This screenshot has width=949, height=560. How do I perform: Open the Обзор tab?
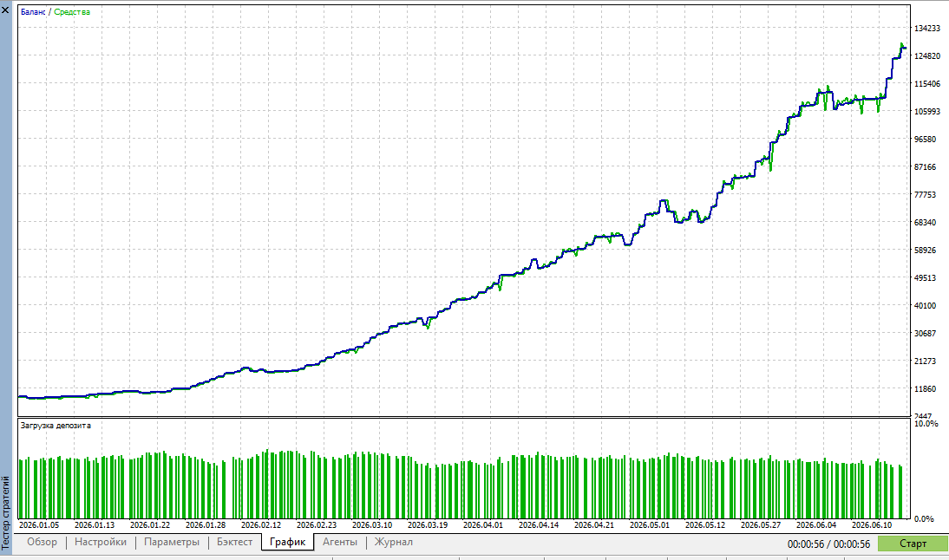click(42, 542)
